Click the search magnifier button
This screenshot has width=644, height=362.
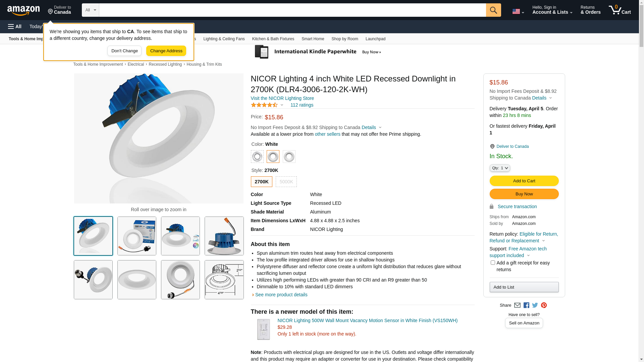[493, 10]
